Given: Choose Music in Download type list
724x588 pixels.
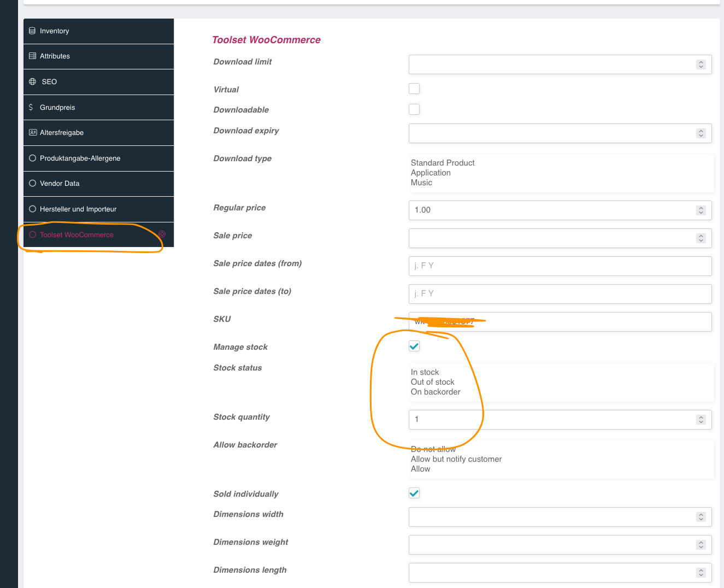Looking at the screenshot, I should point(421,183).
